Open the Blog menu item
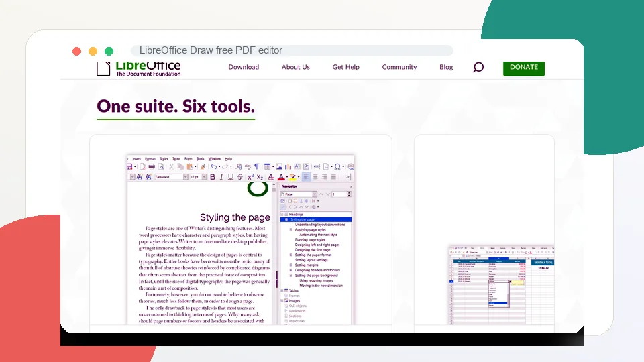The image size is (644, 362). pyautogui.click(x=446, y=67)
